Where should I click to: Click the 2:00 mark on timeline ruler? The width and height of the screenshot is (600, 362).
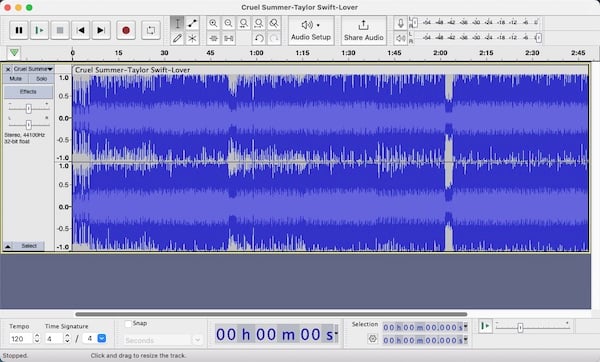tap(440, 53)
